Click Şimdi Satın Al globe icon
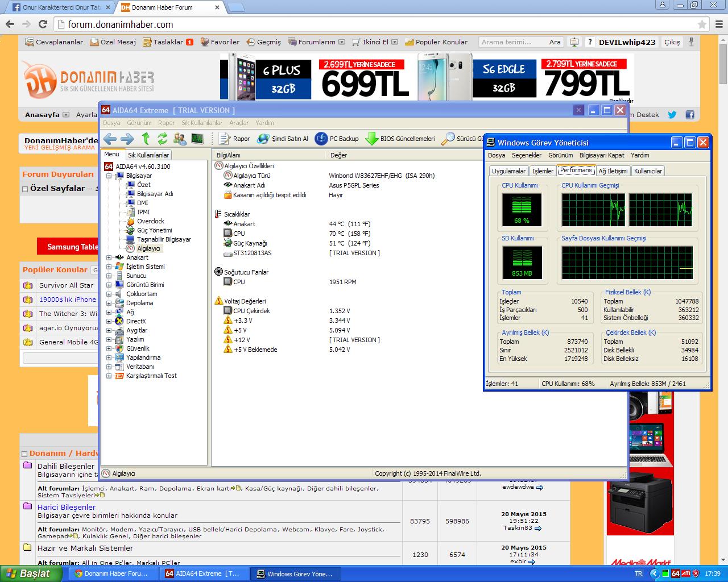This screenshot has width=728, height=582. coord(263,139)
